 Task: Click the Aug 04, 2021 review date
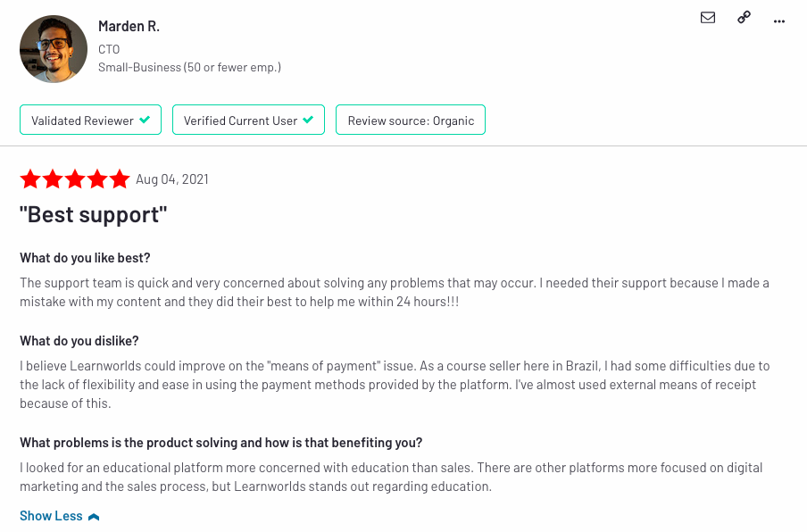(x=172, y=179)
